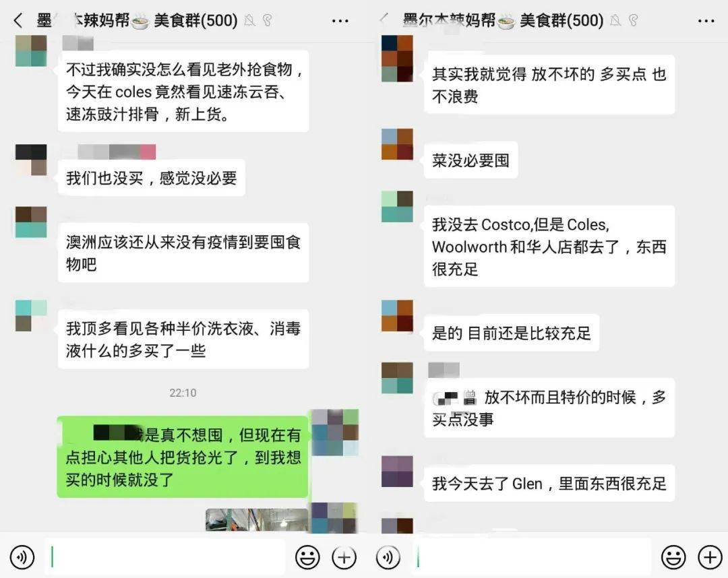The height and width of the screenshot is (578, 728).
Task: Tap avatar beside '菜没必要囤' message
Action: (397, 144)
